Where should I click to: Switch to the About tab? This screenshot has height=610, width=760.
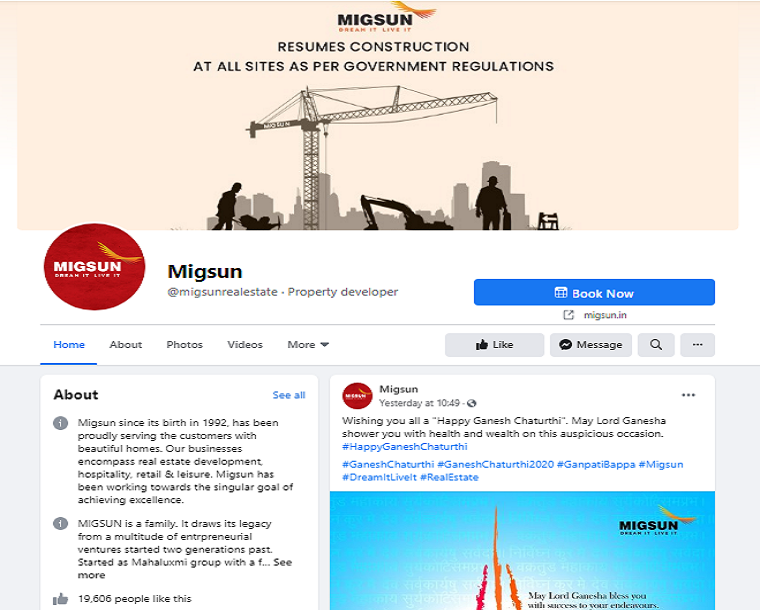(126, 344)
